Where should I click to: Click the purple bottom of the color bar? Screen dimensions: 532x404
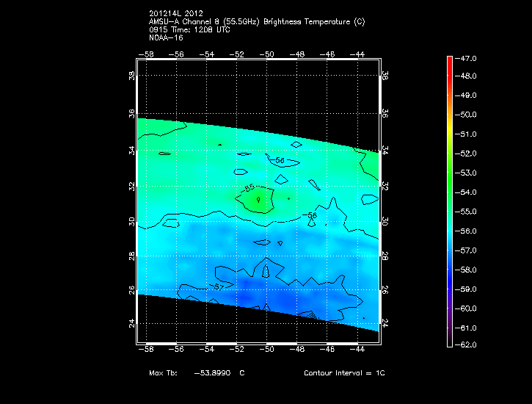coord(450,342)
